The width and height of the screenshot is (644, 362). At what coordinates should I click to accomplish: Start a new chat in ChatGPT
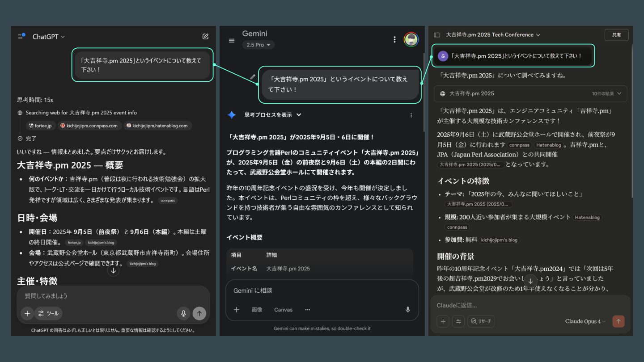click(205, 37)
